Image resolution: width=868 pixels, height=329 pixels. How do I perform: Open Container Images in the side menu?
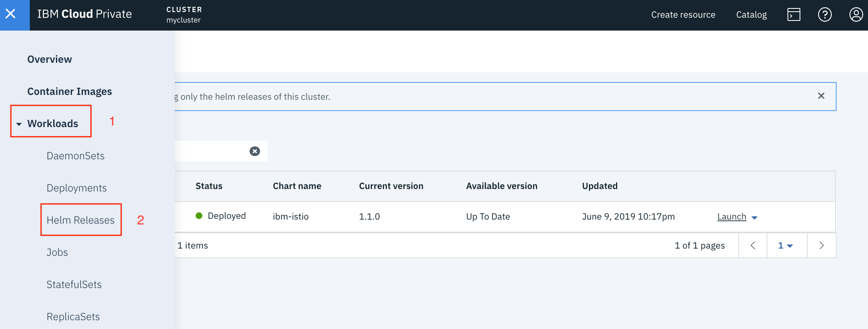pyautogui.click(x=70, y=91)
